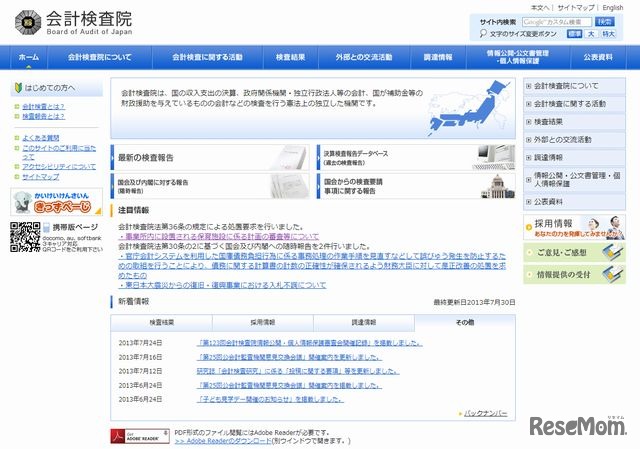The image size is (640, 449).
Task: Click the 本文へ skip link
Action: point(540,8)
